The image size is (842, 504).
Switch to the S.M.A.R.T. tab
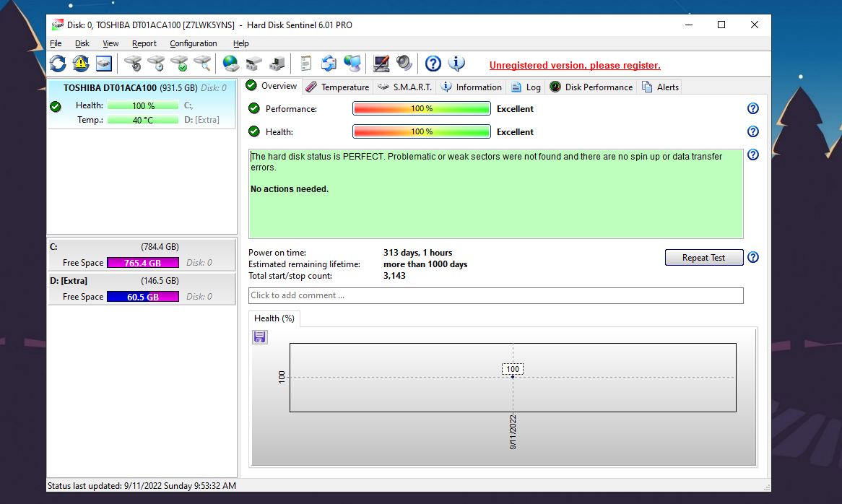tap(405, 87)
